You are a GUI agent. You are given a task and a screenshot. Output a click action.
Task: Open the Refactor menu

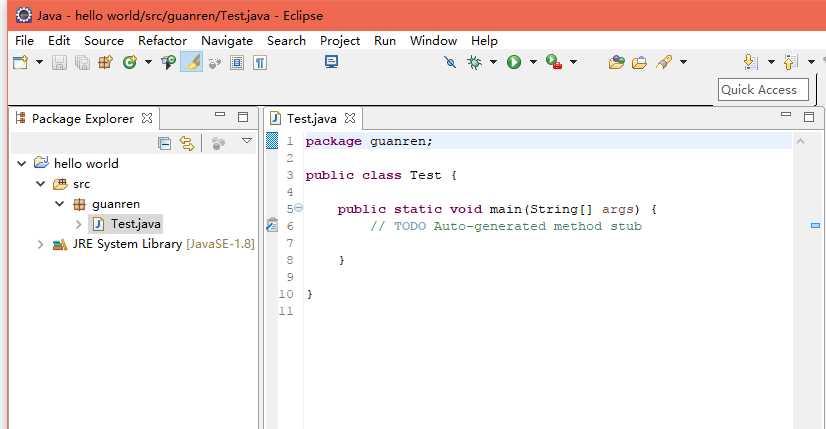click(162, 41)
